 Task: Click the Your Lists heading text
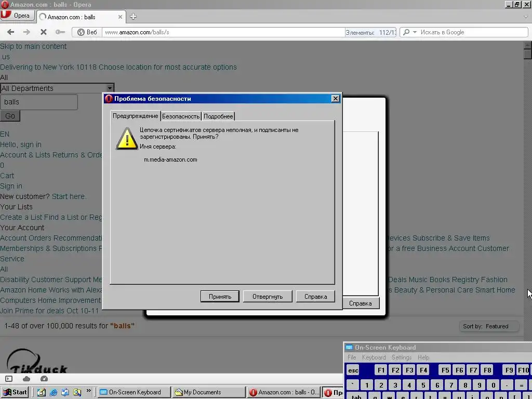pos(16,207)
